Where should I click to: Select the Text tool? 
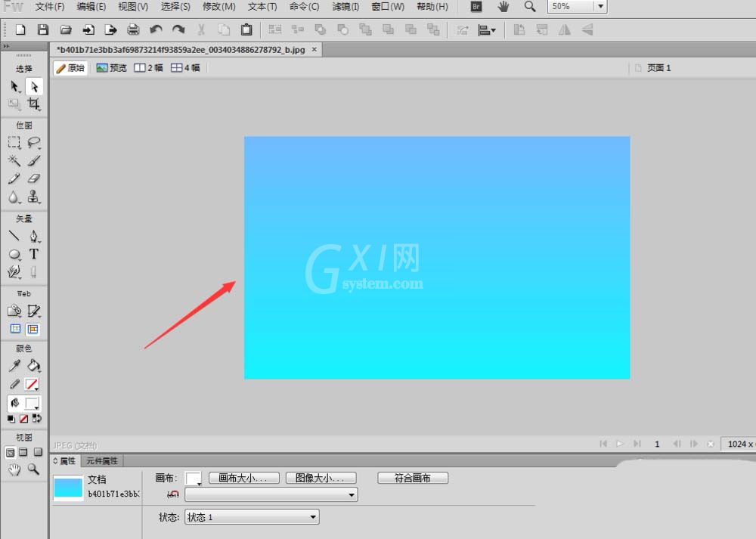[34, 254]
